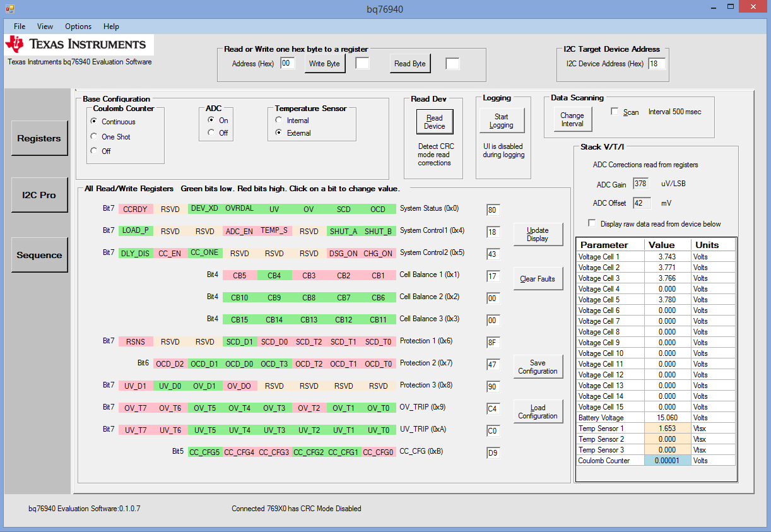Click the Write Byte value box
The width and height of the screenshot is (771, 532).
pos(362,63)
